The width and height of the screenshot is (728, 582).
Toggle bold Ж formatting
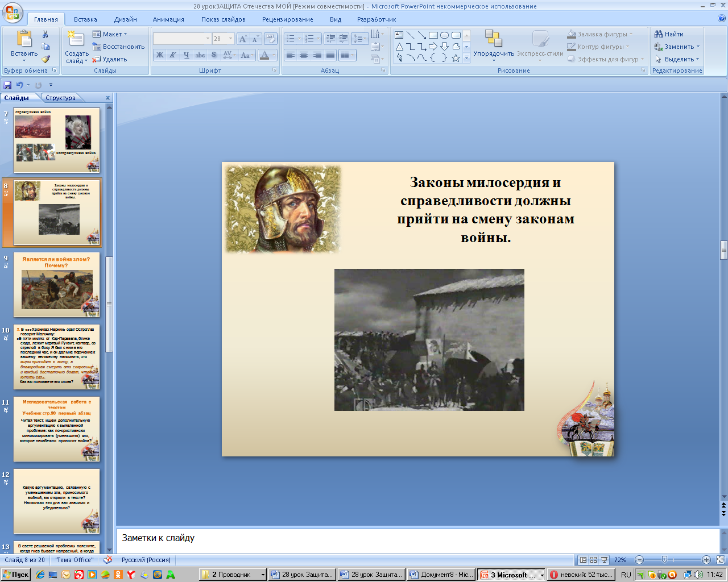tap(160, 55)
